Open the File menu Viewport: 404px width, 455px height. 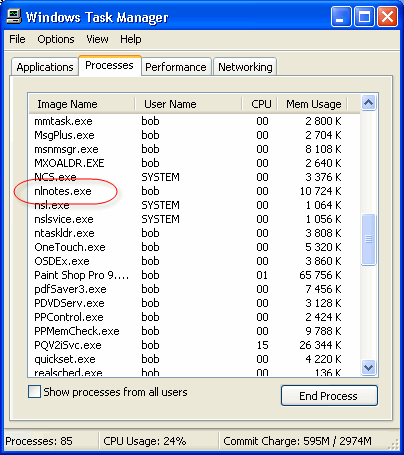tap(17, 39)
